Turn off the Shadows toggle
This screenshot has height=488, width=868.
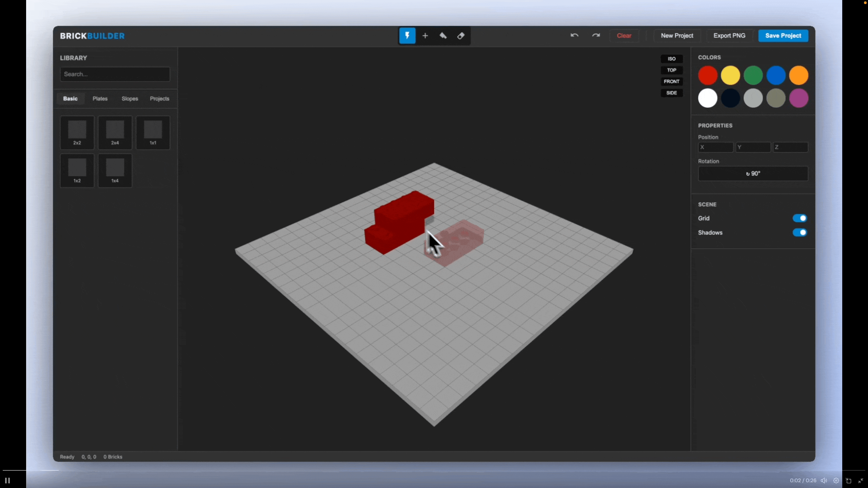[x=800, y=232]
